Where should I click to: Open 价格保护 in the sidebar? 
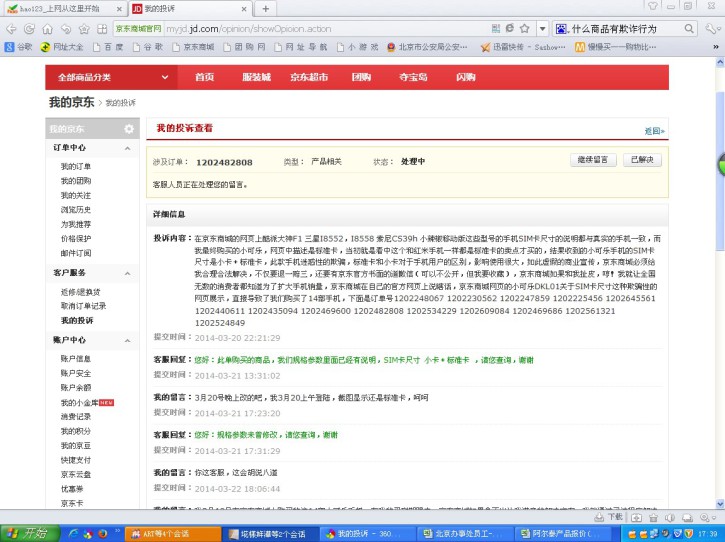76,239
